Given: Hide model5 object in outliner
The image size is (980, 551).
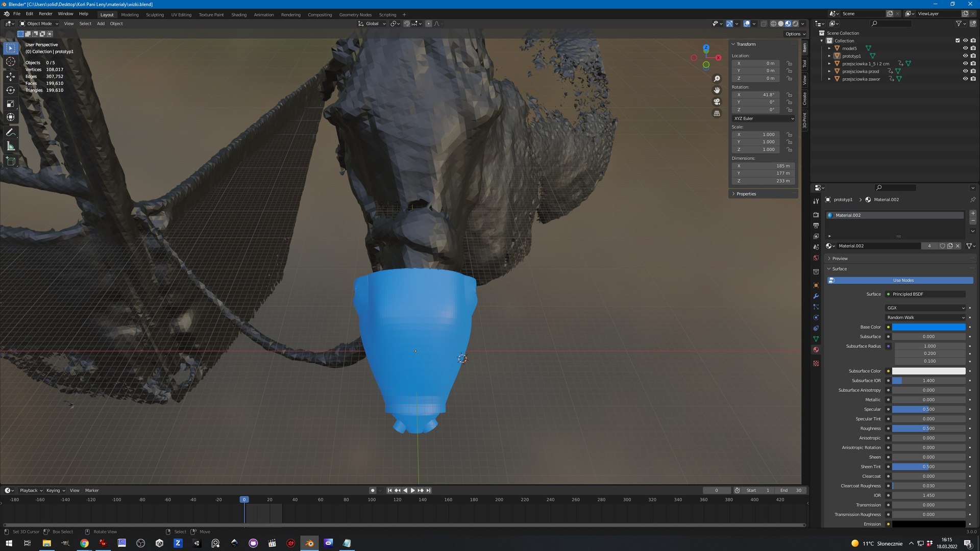Looking at the screenshot, I should point(965,48).
